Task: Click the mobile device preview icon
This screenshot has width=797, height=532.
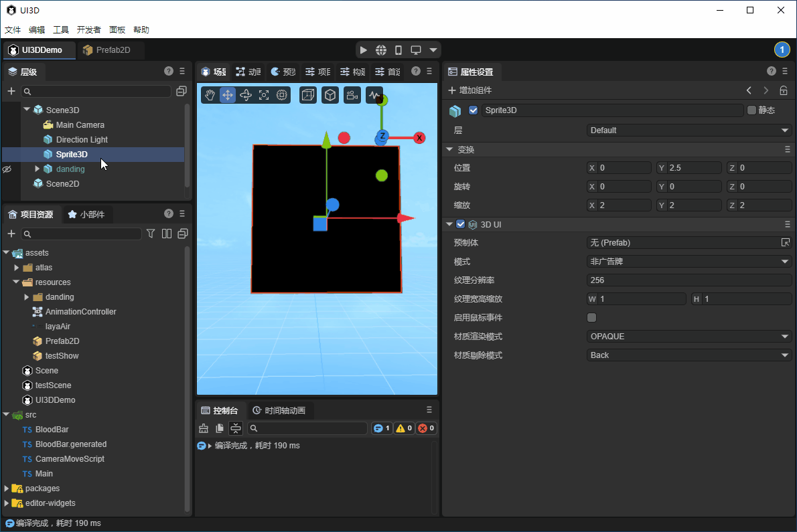Action: pos(398,50)
